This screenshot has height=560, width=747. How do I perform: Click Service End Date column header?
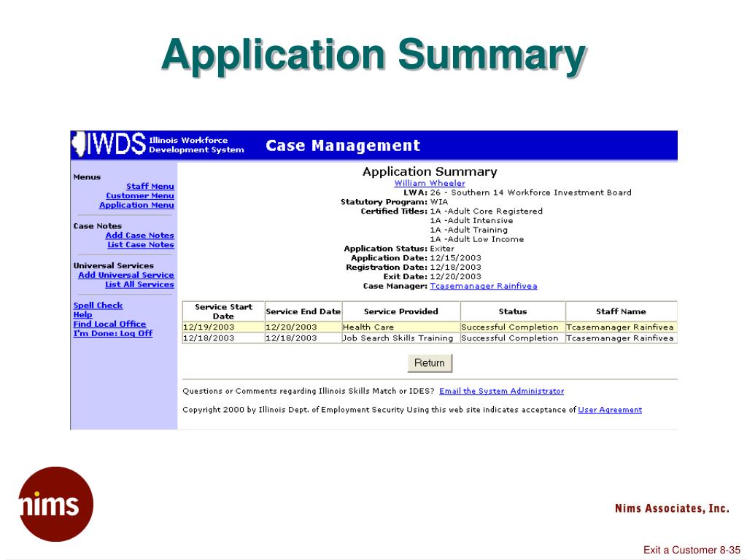click(x=303, y=311)
